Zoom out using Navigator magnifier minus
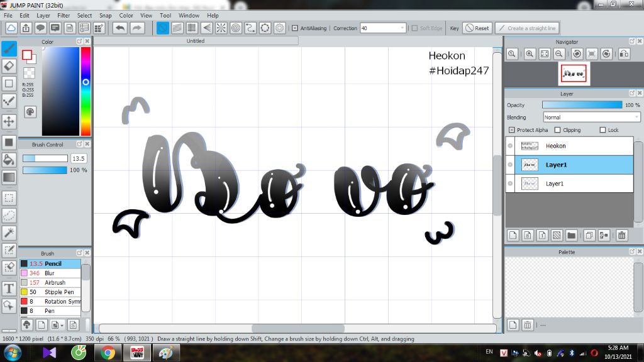Screen dimensions: 644x362 [559, 54]
